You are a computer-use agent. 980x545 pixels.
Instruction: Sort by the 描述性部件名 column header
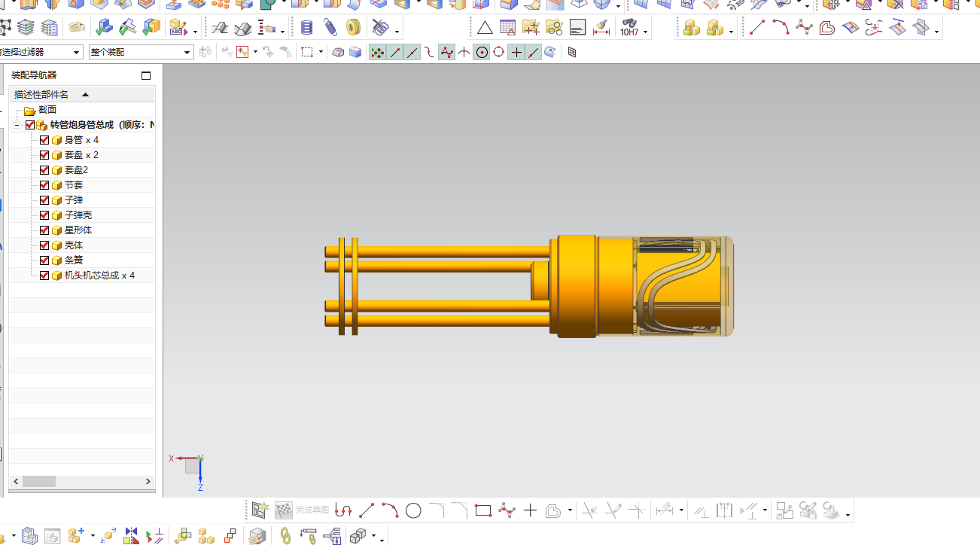(x=82, y=95)
